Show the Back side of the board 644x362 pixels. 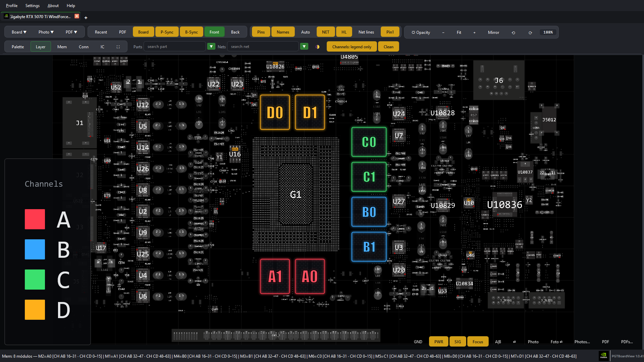235,32
